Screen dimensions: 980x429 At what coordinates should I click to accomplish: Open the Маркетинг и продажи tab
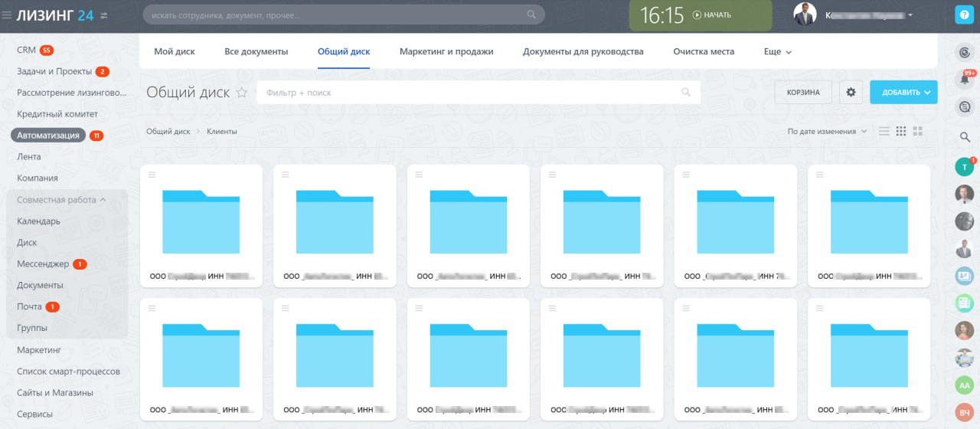coord(446,51)
